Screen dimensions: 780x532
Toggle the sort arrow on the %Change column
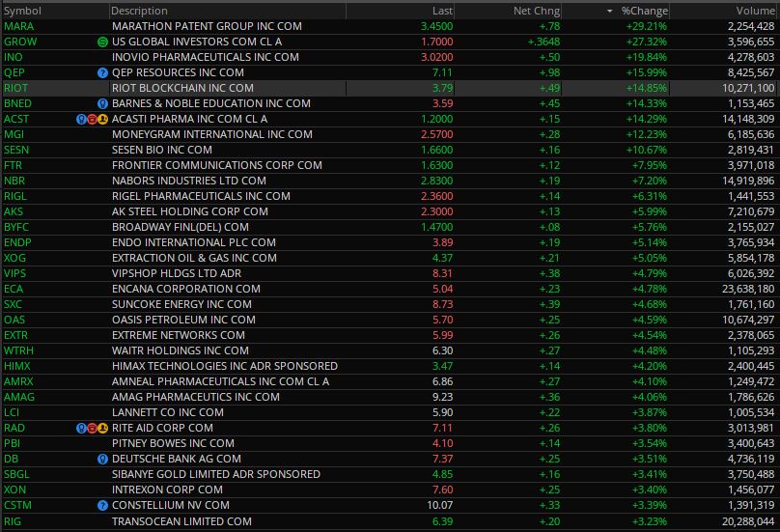coord(609,11)
